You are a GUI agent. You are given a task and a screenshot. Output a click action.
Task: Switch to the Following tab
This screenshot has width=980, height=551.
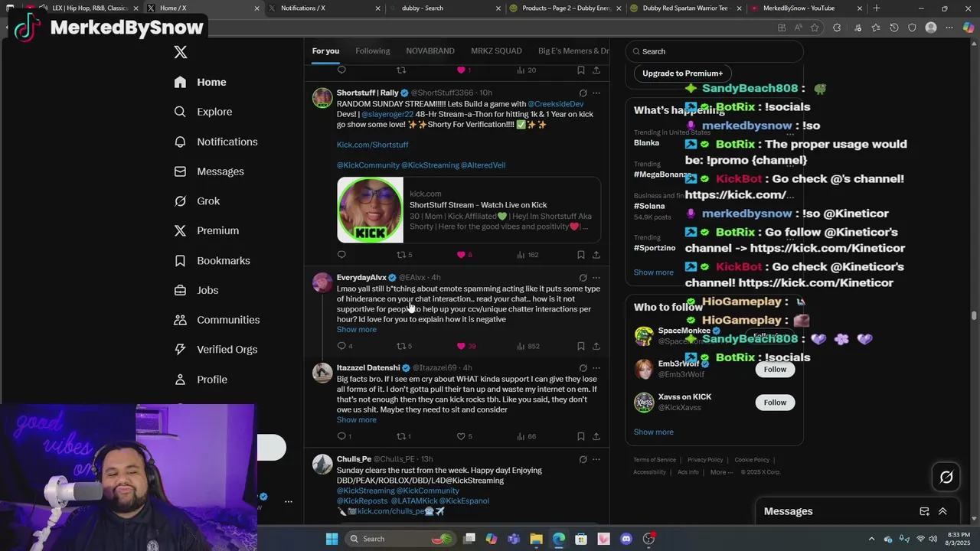tap(372, 51)
